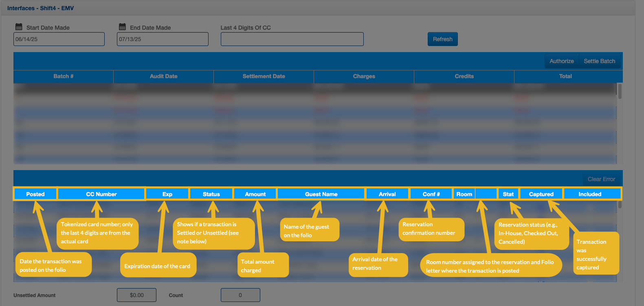This screenshot has width=644, height=306.
Task: Focus the Last 4 Digits Of CC field
Action: [x=292, y=39]
